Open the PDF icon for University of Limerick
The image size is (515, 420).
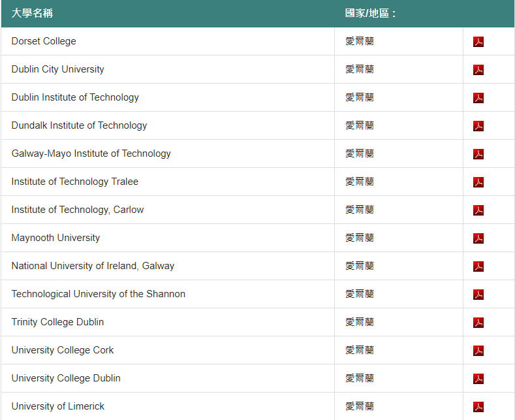tap(478, 407)
